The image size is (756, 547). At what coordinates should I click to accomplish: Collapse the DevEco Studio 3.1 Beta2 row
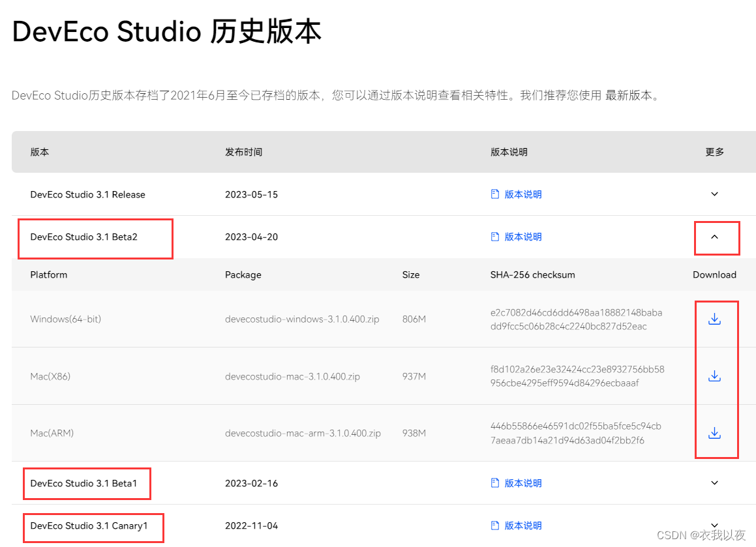[714, 237]
